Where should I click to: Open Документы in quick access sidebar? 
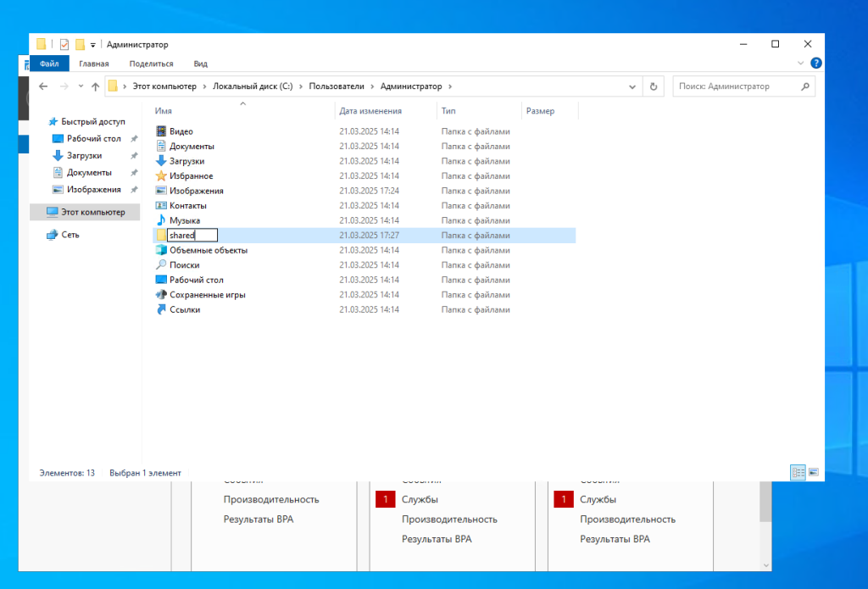[x=82, y=173]
